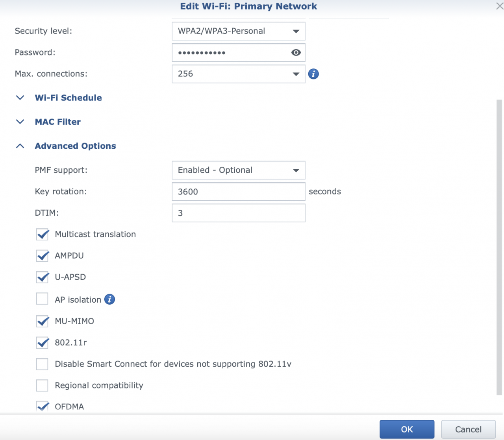This screenshot has height=440, width=504.
Task: Toggle the MU-MIMO checkbox
Action: (43, 322)
